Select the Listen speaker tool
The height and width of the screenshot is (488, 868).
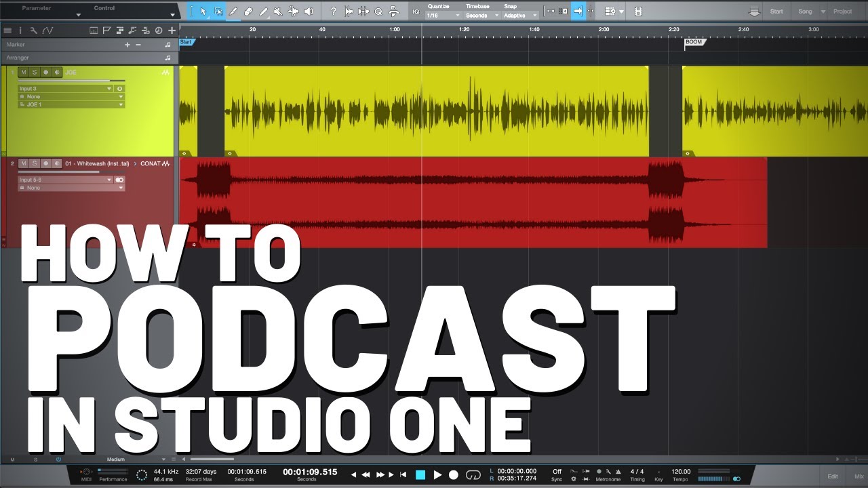coord(309,12)
